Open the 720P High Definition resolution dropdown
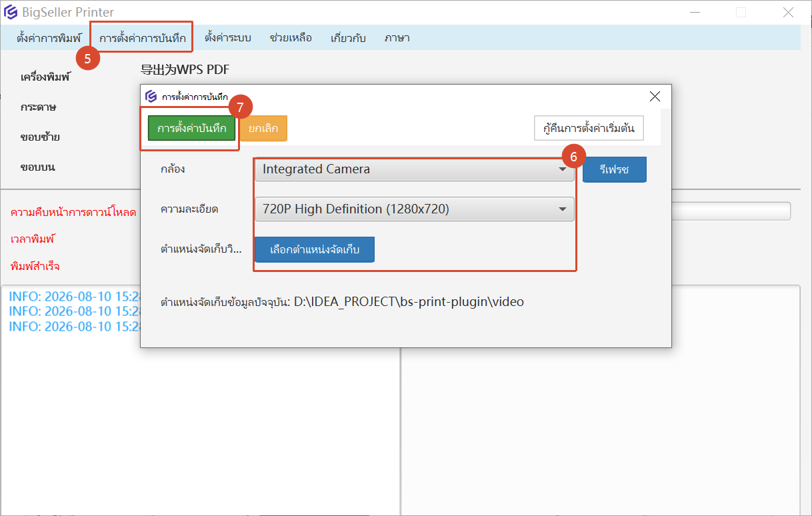 pos(414,209)
